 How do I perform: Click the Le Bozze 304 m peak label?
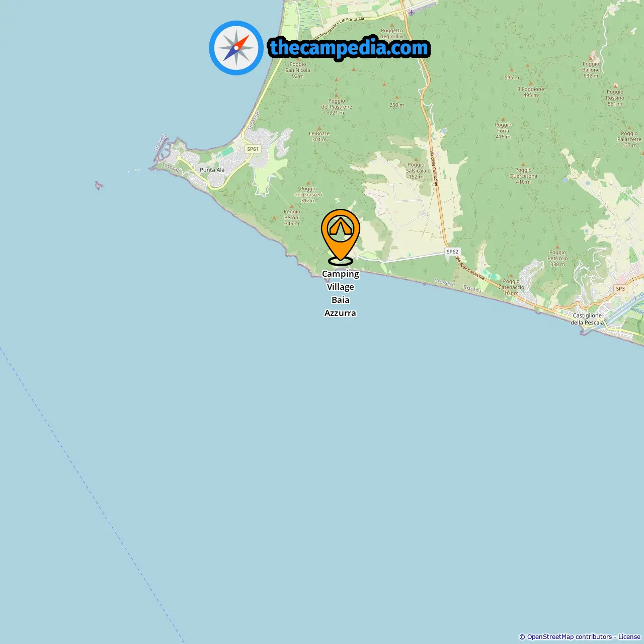click(x=319, y=136)
